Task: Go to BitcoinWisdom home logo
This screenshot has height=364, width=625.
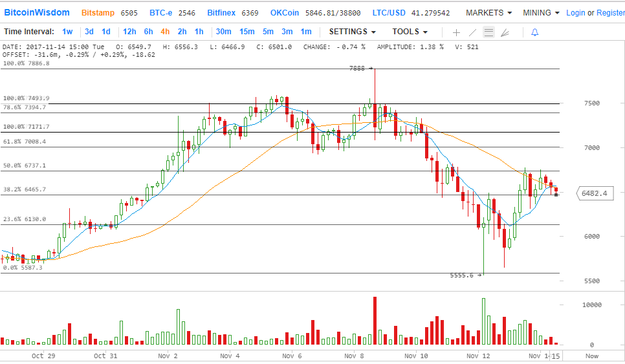Action: (37, 13)
